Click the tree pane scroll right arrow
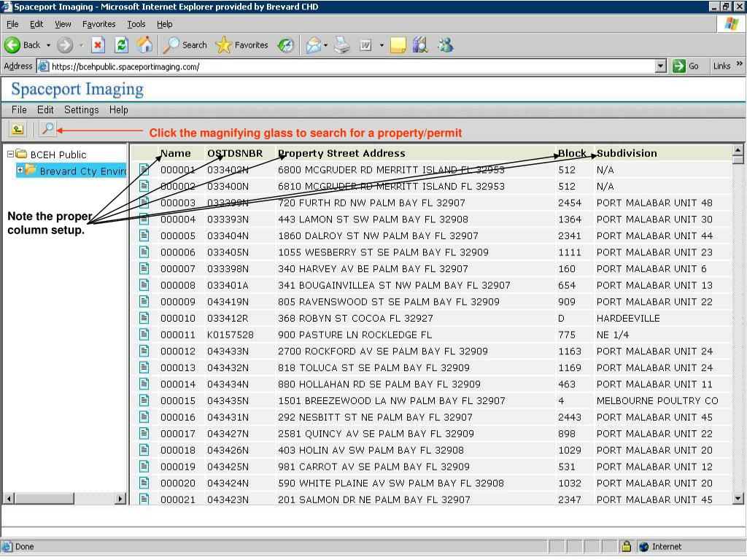Screen dimensions: 747x560 (120, 499)
